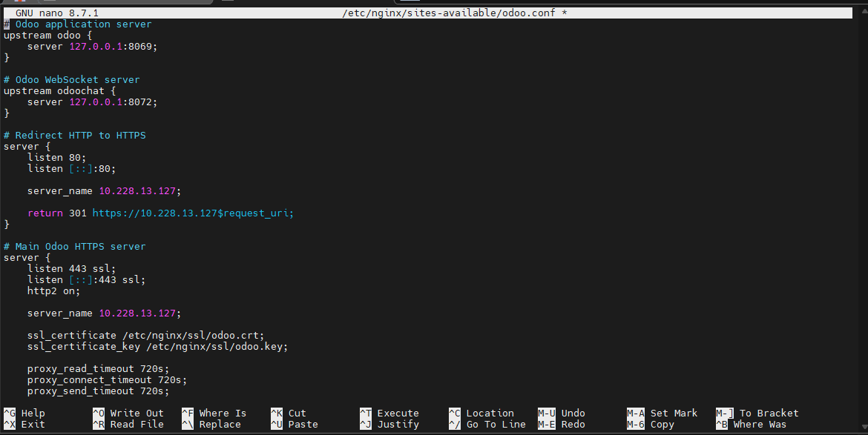The image size is (868, 435).
Task: Click the '# Main Odoo HTTPS server' comment
Action: click(75, 247)
